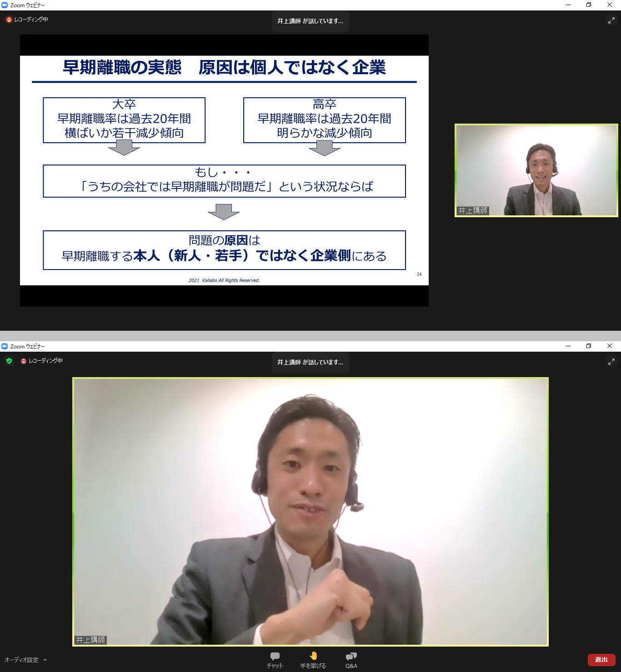The height and width of the screenshot is (672, 621).
Task: Click speaking notice 井上講師 in bottom window
Action: pos(310,363)
